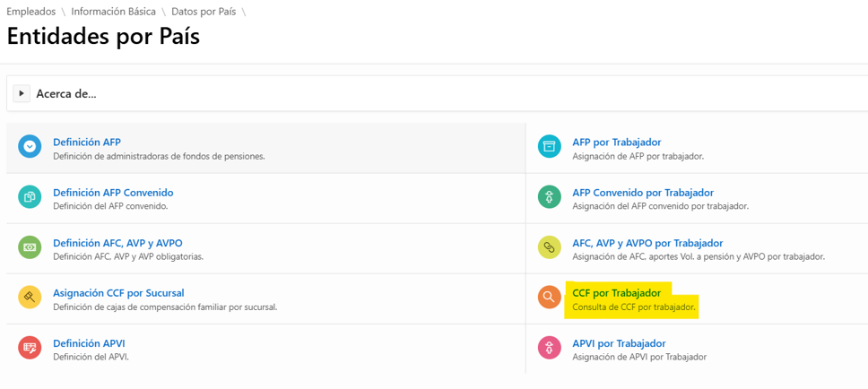The height and width of the screenshot is (389, 868).
Task: Go to Información Básica breadcrumb
Action: [114, 12]
